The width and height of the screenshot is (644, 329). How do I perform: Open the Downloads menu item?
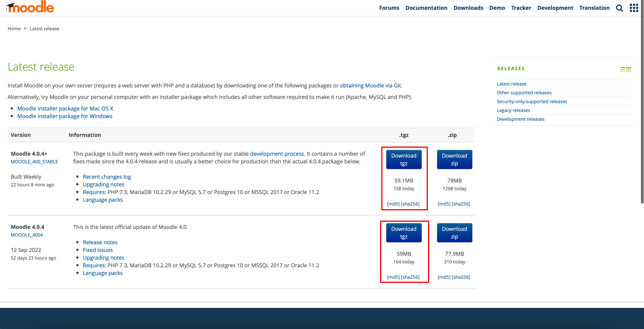click(x=468, y=8)
